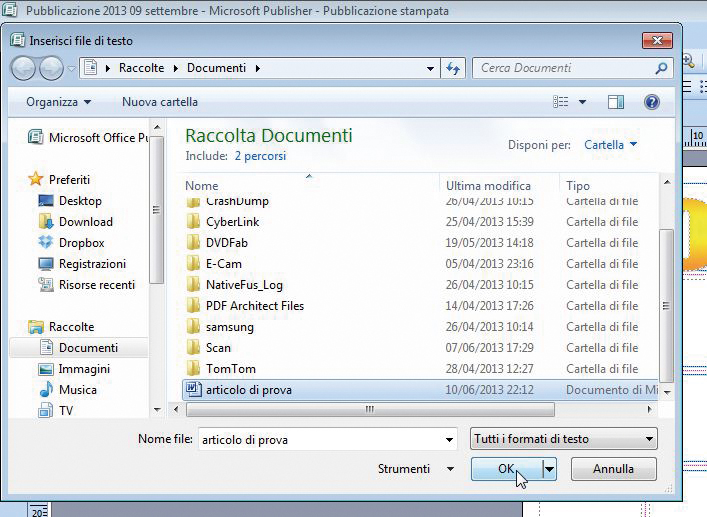Select TV library in the navigation pane
This screenshot has width=707, height=517.
pyautogui.click(x=56, y=411)
